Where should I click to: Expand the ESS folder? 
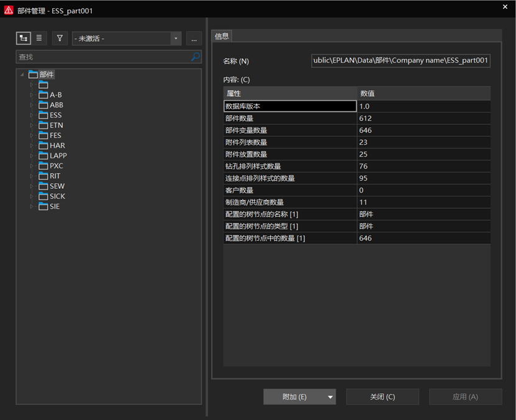32,115
